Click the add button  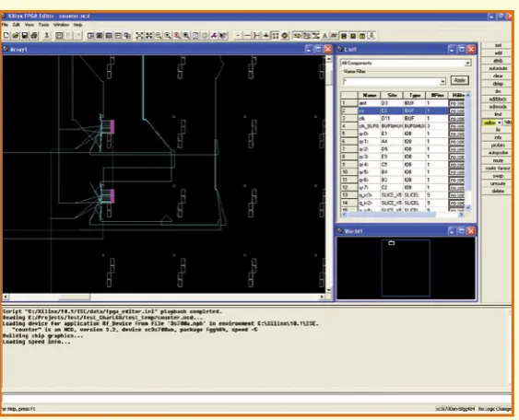498,52
